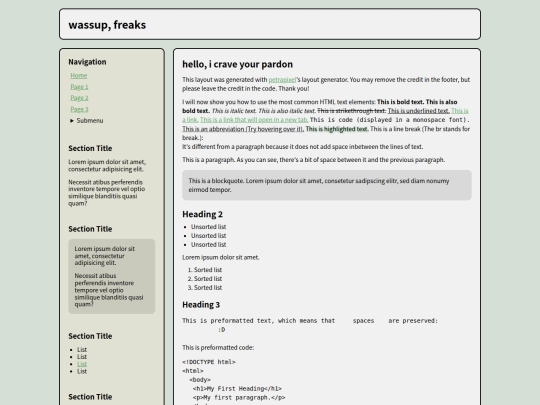This screenshot has width=540, height=405.
Task: Click the sidebar blockquote starting 'Lorem ipsum dolor sit'
Action: (112, 276)
